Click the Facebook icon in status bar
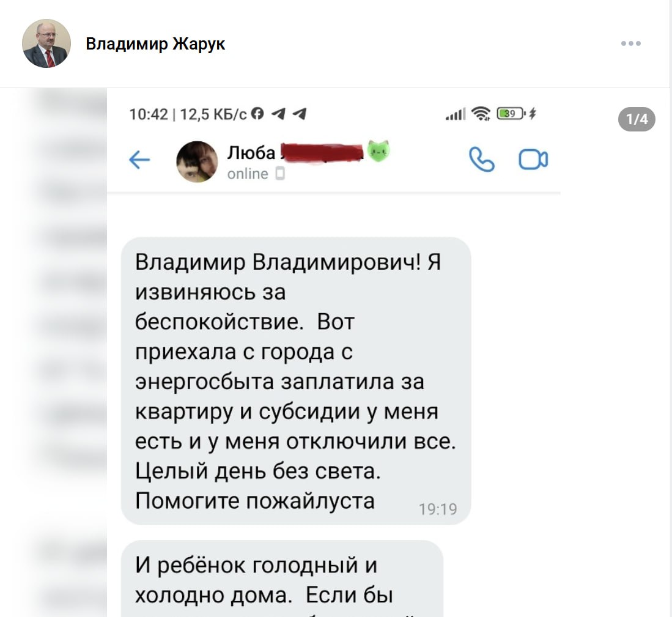This screenshot has width=672, height=617. pyautogui.click(x=257, y=114)
